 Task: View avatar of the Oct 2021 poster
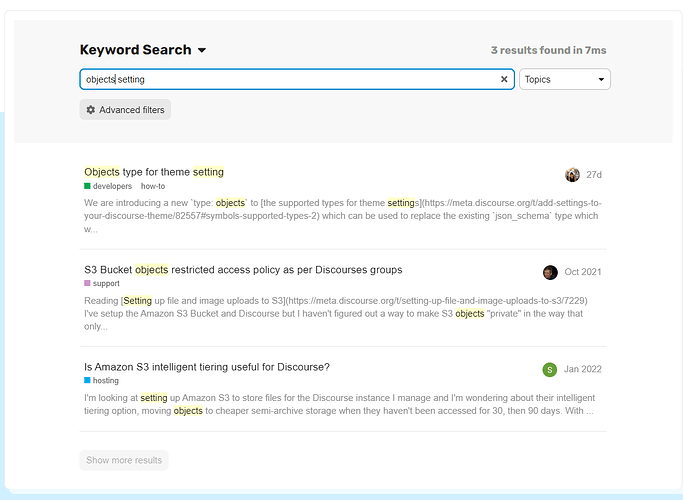(550, 272)
